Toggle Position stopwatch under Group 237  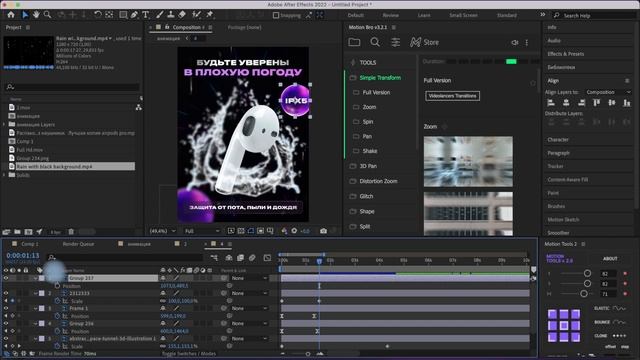point(57,286)
